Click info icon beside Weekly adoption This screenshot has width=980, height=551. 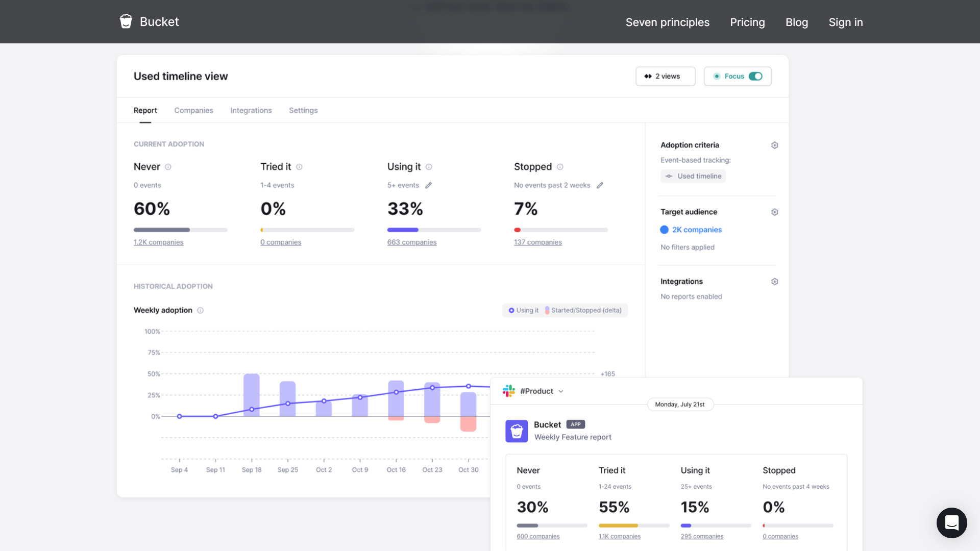click(201, 310)
